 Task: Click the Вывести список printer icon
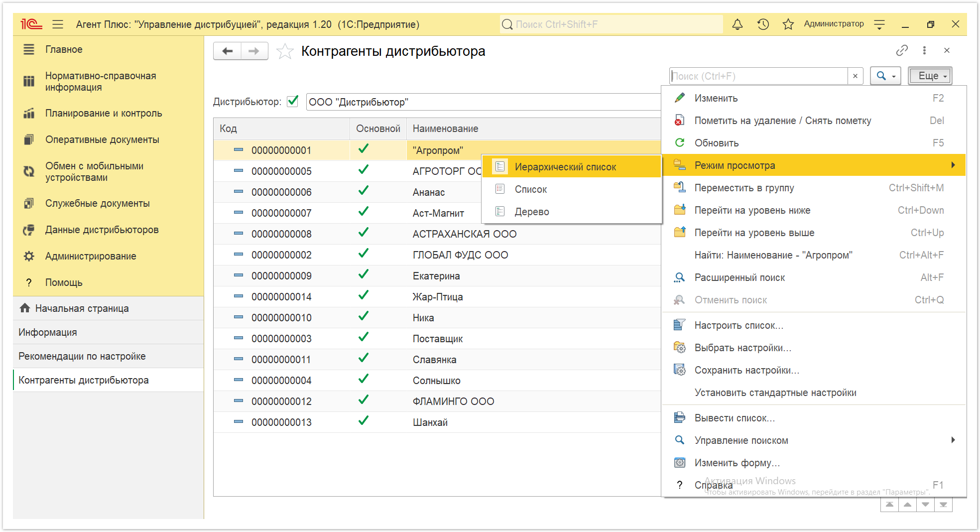(x=679, y=417)
